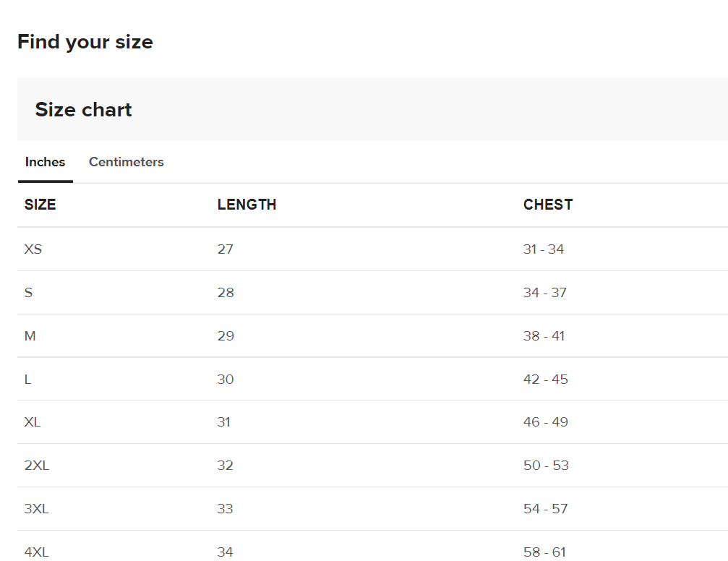The width and height of the screenshot is (728, 561).
Task: Select the 4XL size row label
Action: coord(36,552)
